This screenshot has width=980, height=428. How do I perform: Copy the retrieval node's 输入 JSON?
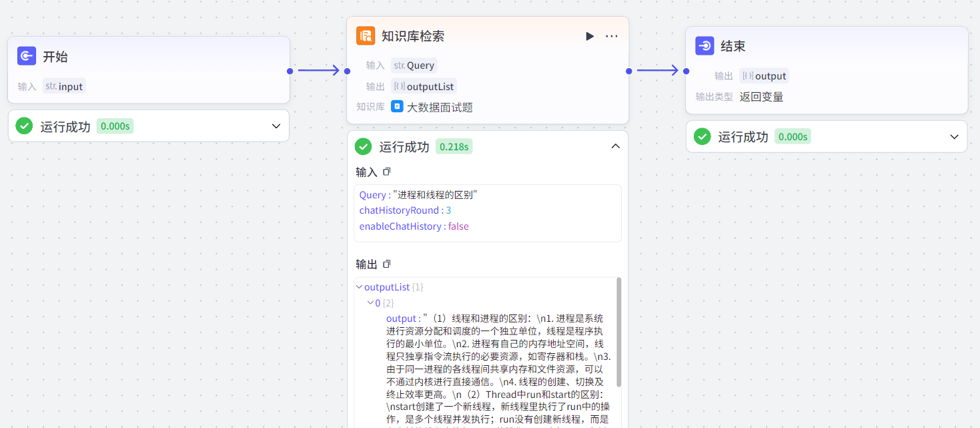pyautogui.click(x=387, y=172)
